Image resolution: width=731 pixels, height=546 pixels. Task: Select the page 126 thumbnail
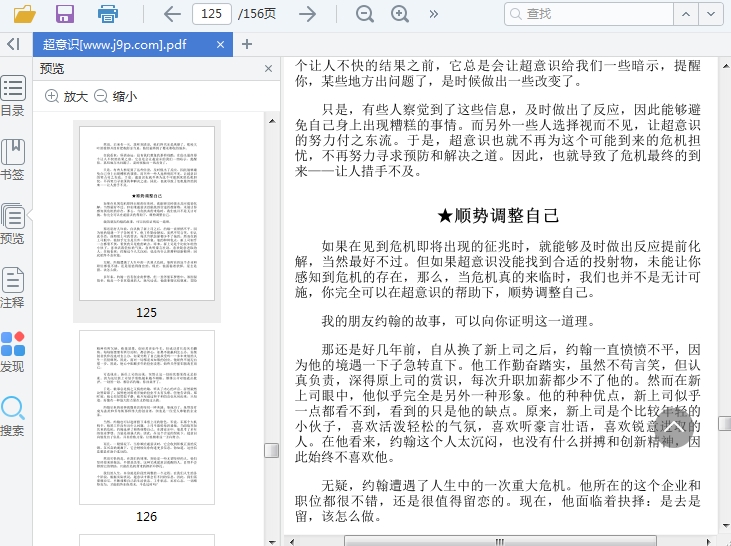147,417
